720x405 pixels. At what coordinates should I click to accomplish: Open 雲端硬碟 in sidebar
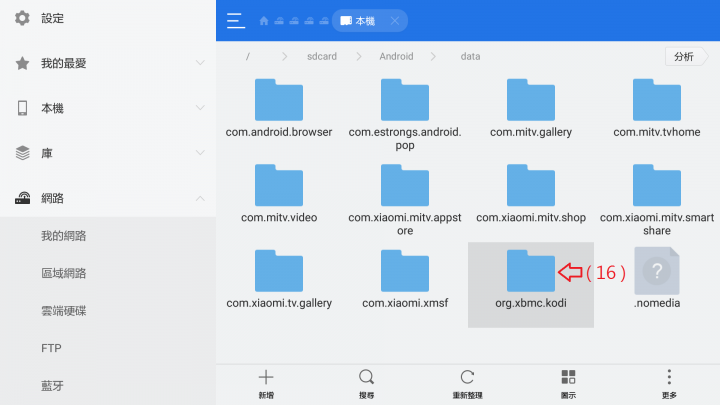click(x=63, y=311)
